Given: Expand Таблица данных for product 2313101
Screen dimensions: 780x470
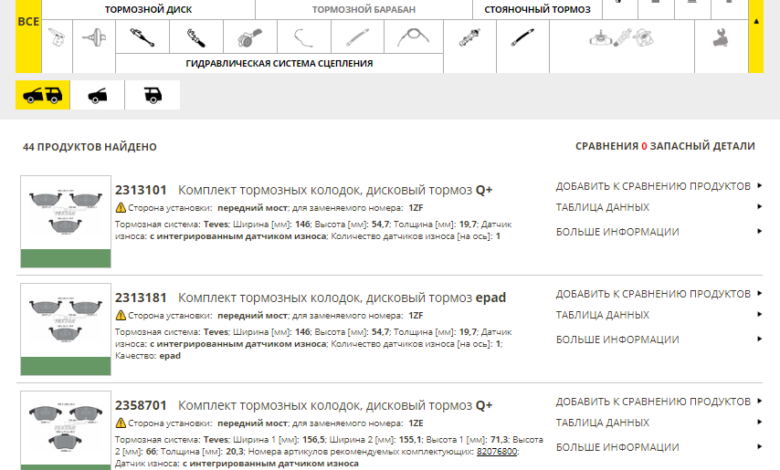Looking at the screenshot, I should 602,208.
